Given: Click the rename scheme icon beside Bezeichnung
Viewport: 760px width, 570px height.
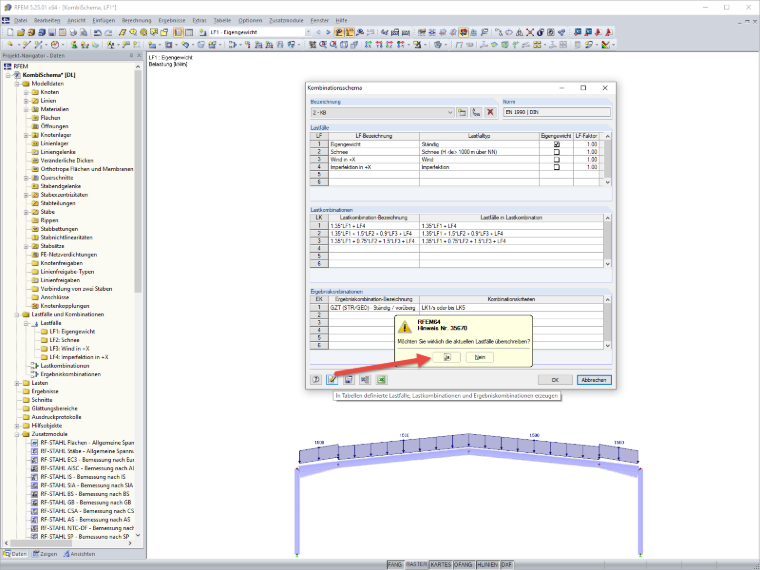Looking at the screenshot, I should click(x=476, y=112).
